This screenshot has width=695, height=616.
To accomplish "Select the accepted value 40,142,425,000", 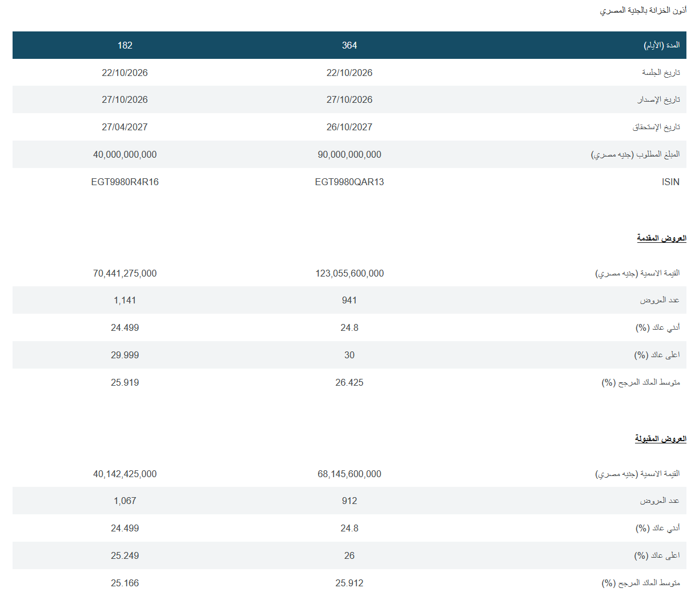I will click(x=125, y=474).
